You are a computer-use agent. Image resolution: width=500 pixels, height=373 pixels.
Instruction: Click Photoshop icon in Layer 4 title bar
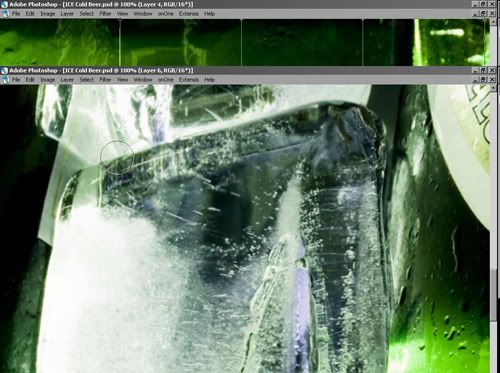tap(4, 4)
